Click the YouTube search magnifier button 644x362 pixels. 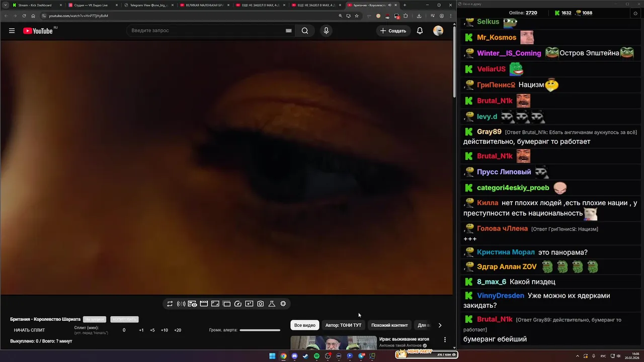click(x=305, y=31)
